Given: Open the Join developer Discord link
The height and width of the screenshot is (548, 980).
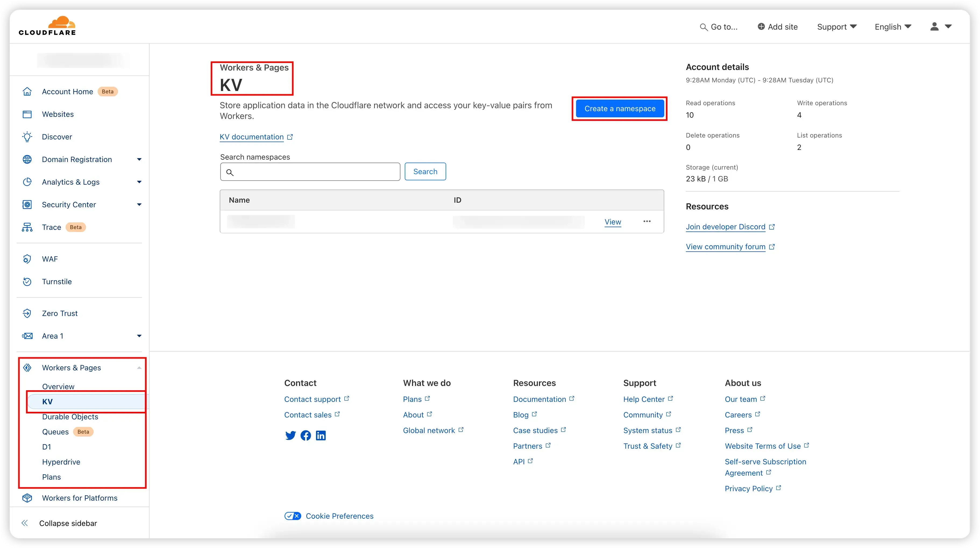Looking at the screenshot, I should coord(726,227).
